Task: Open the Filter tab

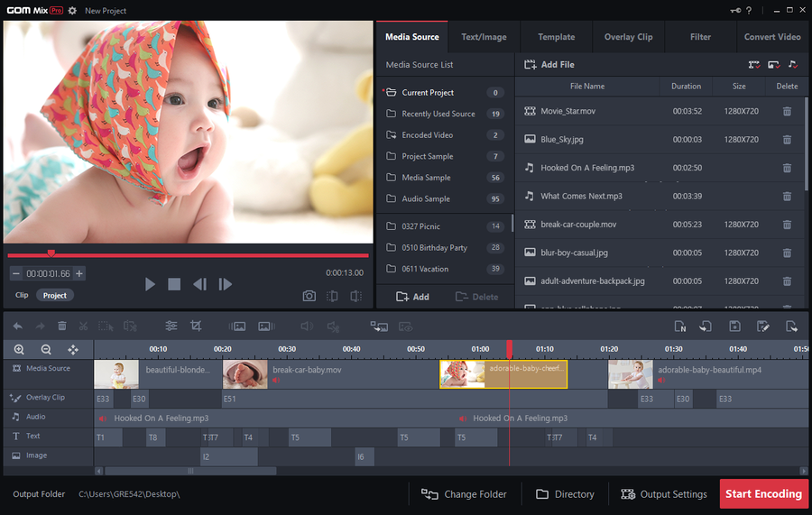Action: 700,37
